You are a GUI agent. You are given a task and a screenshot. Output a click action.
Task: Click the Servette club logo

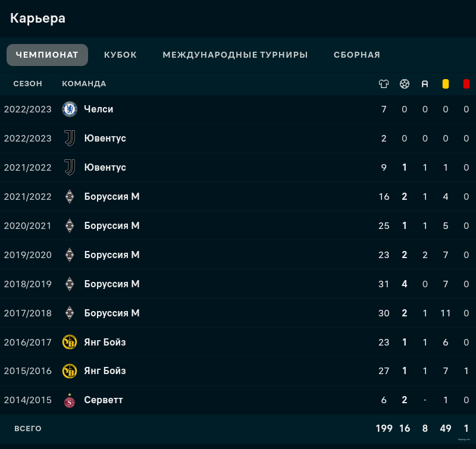pos(70,400)
